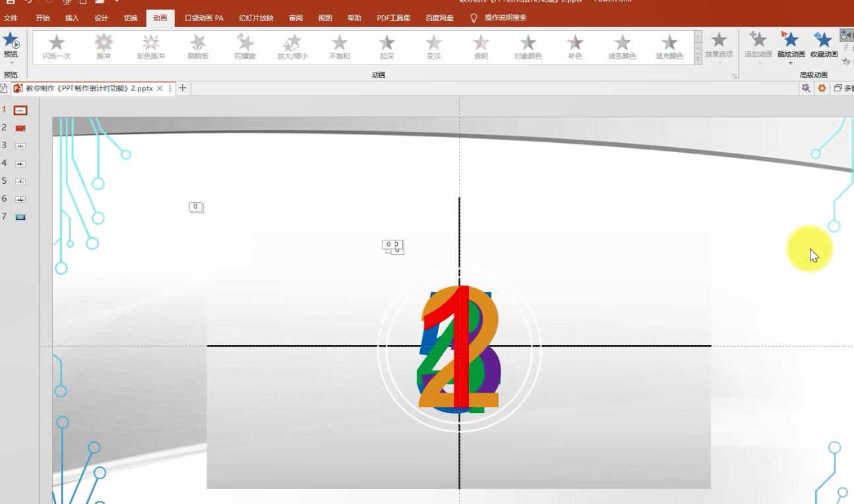Click 操作说明搜索 search box
854x504 pixels.
(x=505, y=18)
